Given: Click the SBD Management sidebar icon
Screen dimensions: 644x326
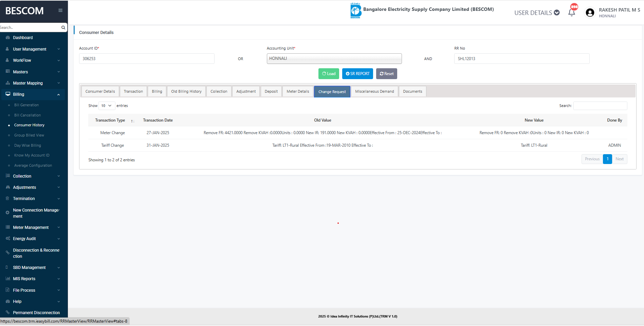Looking at the screenshot, I should point(7,268).
